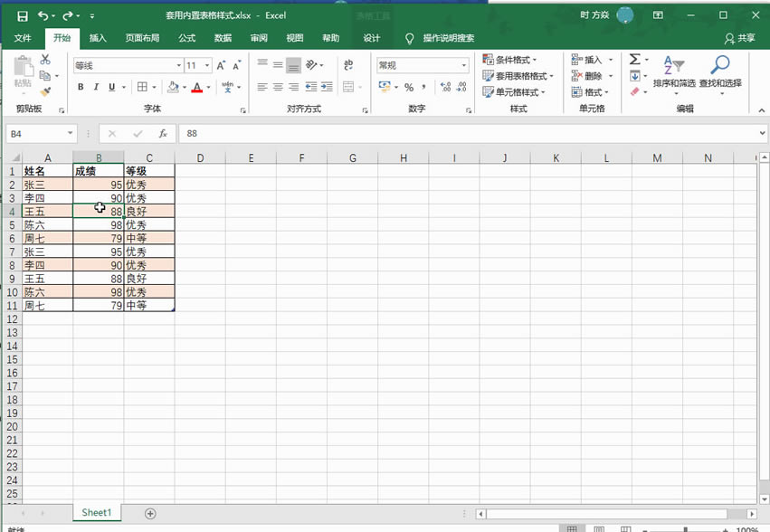Open the font name dropdown (等线)
Screen dimensions: 770x532
pos(177,64)
